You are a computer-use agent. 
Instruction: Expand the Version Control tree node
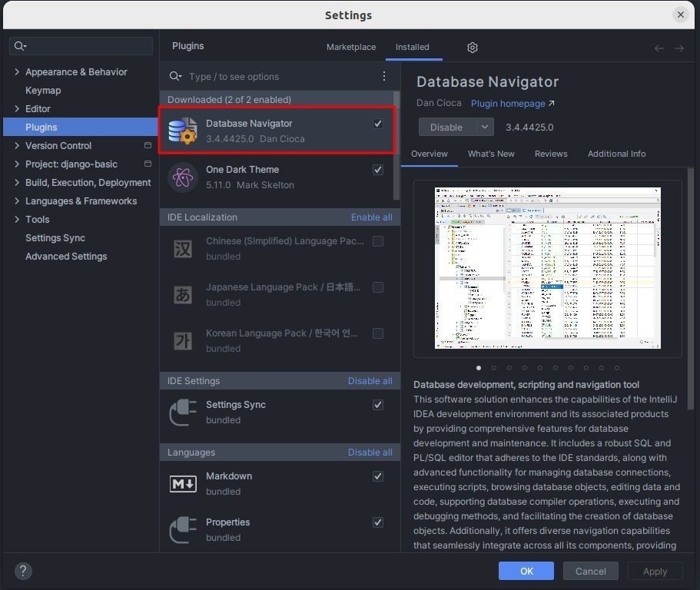coord(17,145)
